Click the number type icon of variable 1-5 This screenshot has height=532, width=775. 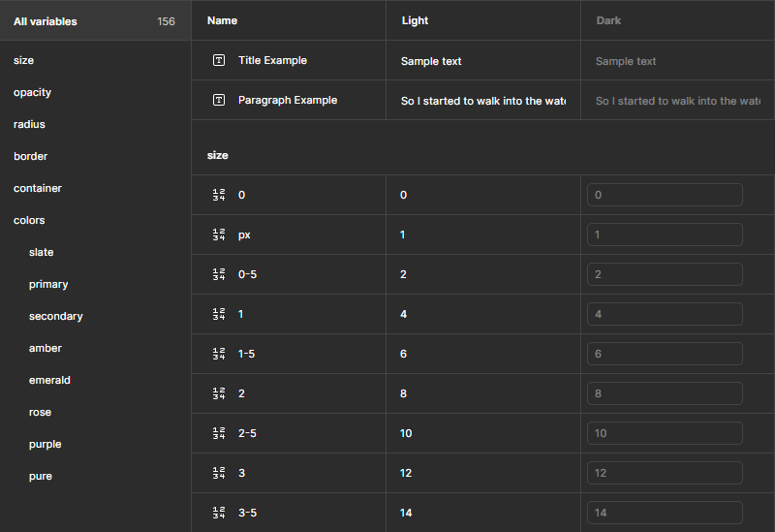point(219,354)
